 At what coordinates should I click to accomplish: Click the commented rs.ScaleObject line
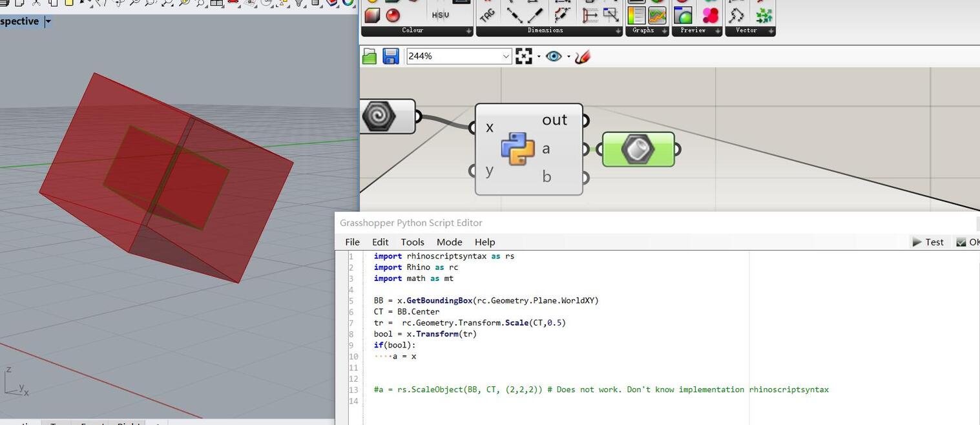pos(601,389)
